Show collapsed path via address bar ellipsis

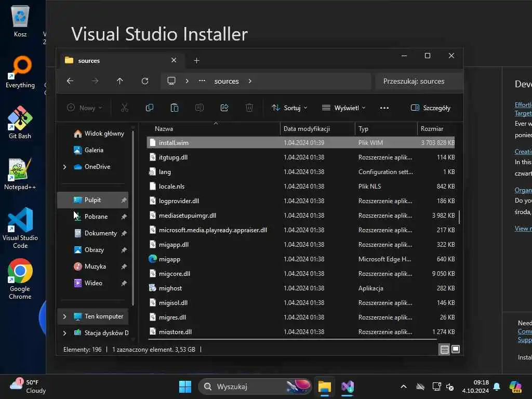tap(202, 81)
